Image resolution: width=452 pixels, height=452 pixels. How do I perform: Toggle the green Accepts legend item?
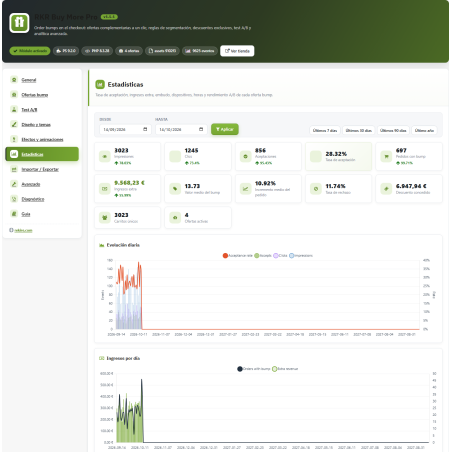[263, 256]
